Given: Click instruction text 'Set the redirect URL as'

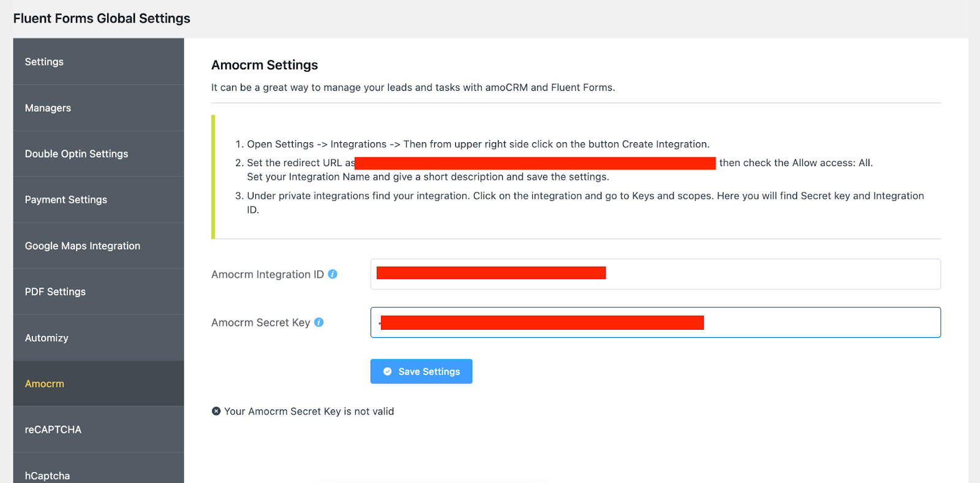Looking at the screenshot, I should [x=301, y=162].
